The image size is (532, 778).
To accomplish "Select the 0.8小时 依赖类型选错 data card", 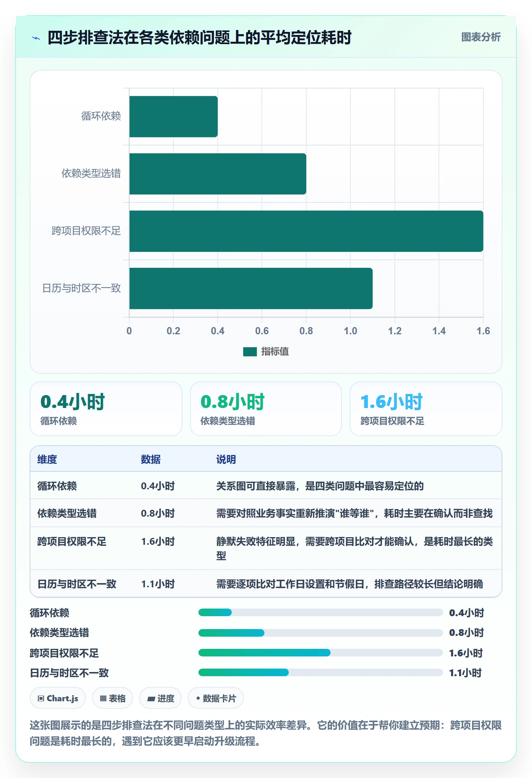I will 266,409.
